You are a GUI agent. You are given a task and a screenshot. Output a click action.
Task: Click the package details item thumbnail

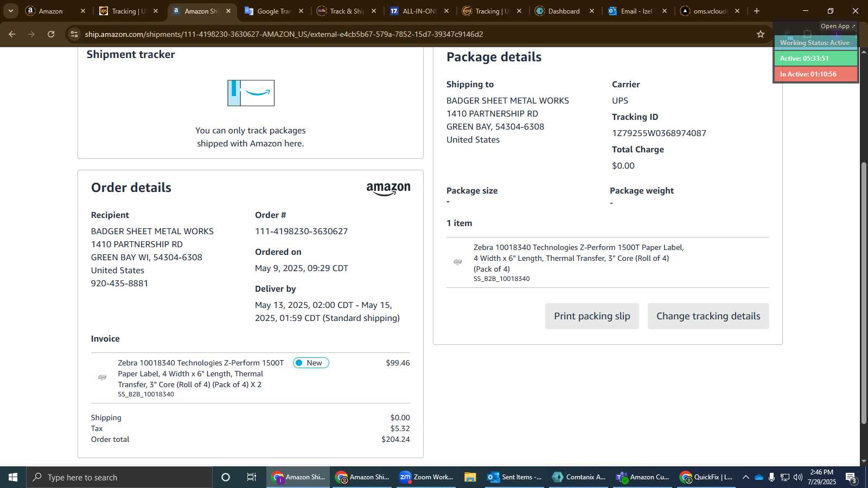(x=458, y=262)
